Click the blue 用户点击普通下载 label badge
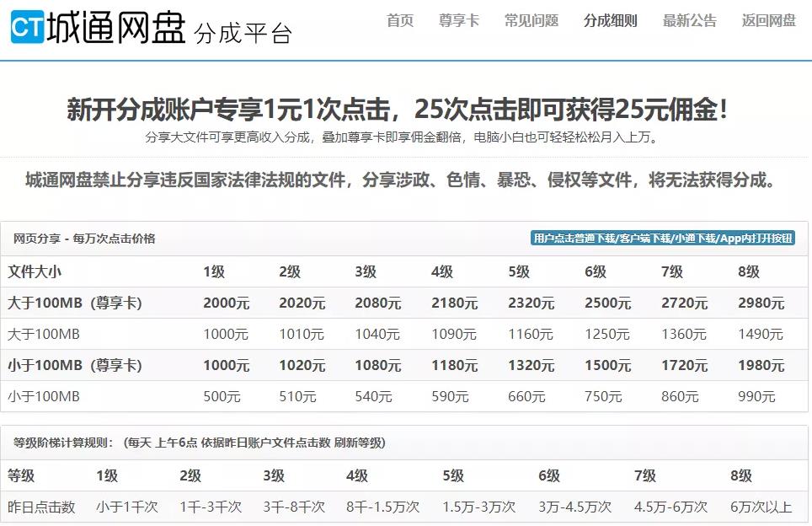This screenshot has width=812, height=526. point(663,239)
